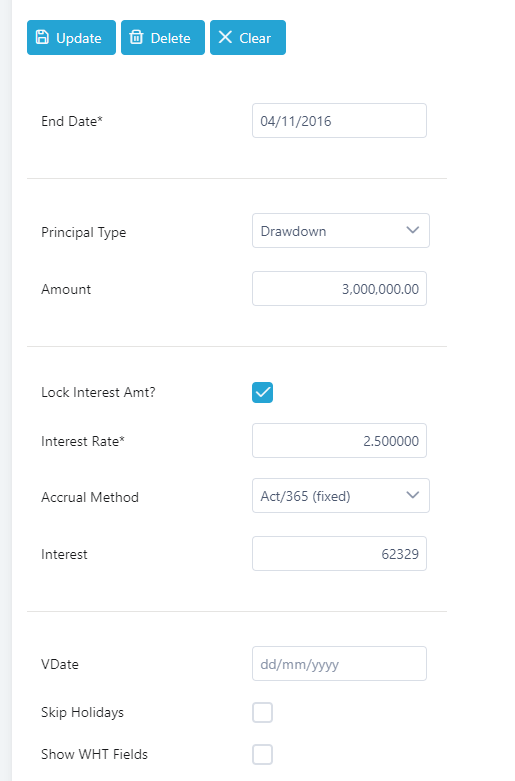Click the floppy disk save icon on Update

point(42,37)
